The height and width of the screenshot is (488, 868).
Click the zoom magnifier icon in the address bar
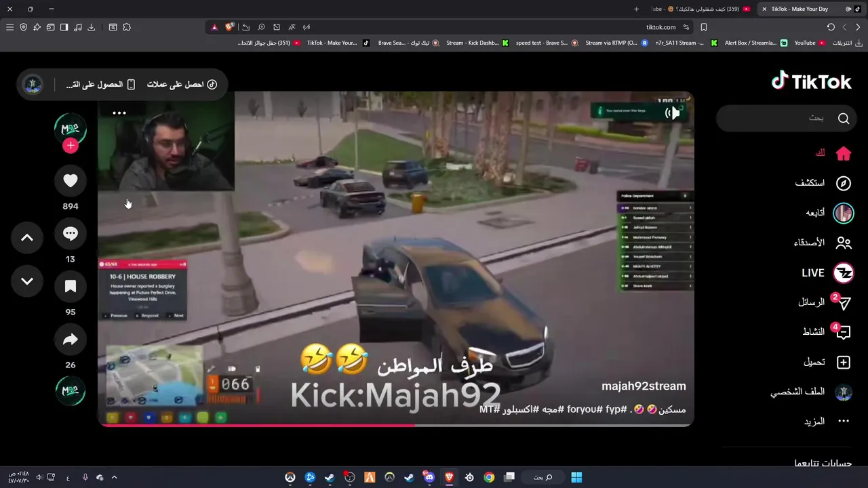point(261,27)
